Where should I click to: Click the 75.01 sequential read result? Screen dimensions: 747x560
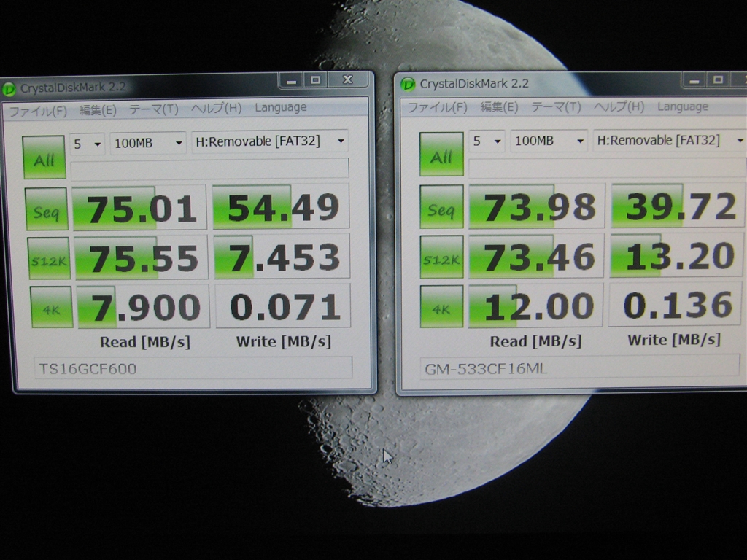pyautogui.click(x=139, y=208)
